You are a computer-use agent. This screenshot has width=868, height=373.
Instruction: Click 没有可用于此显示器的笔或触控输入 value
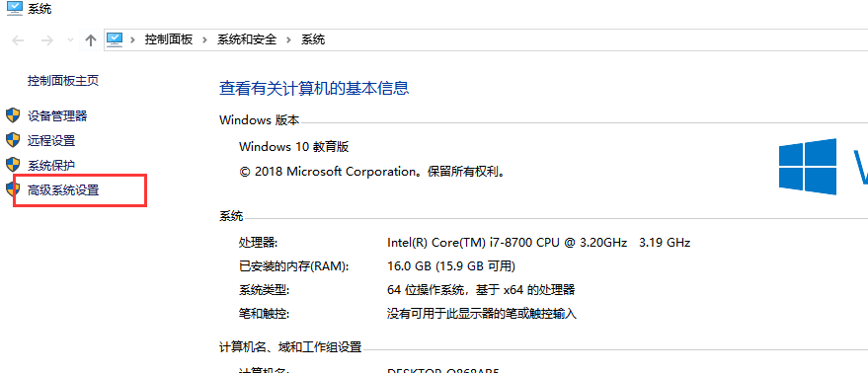pos(482,314)
